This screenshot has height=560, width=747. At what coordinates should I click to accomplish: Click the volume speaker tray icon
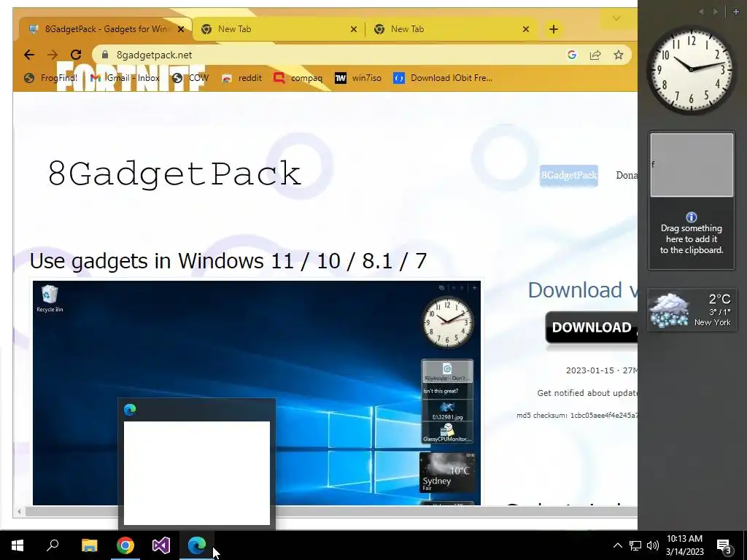(x=653, y=545)
